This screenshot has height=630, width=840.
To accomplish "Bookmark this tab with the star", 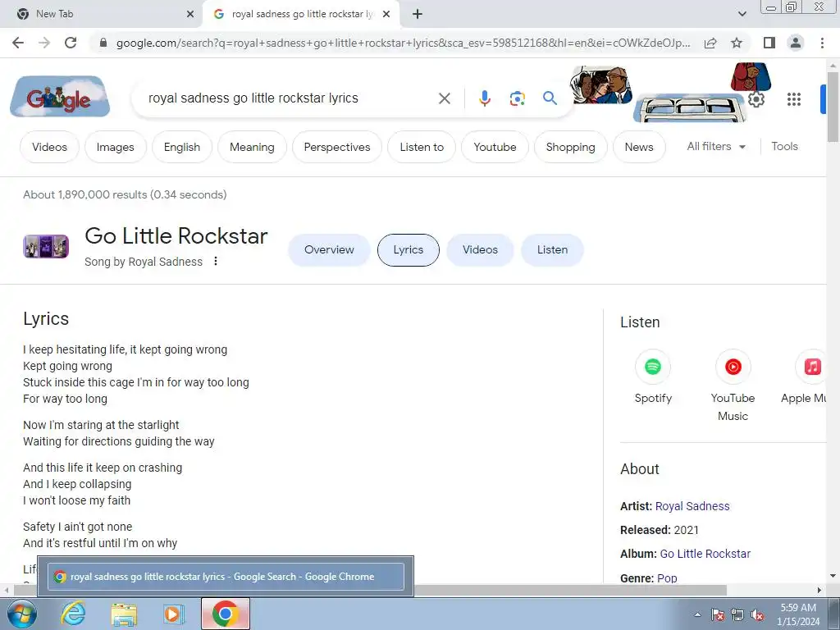I will click(737, 43).
